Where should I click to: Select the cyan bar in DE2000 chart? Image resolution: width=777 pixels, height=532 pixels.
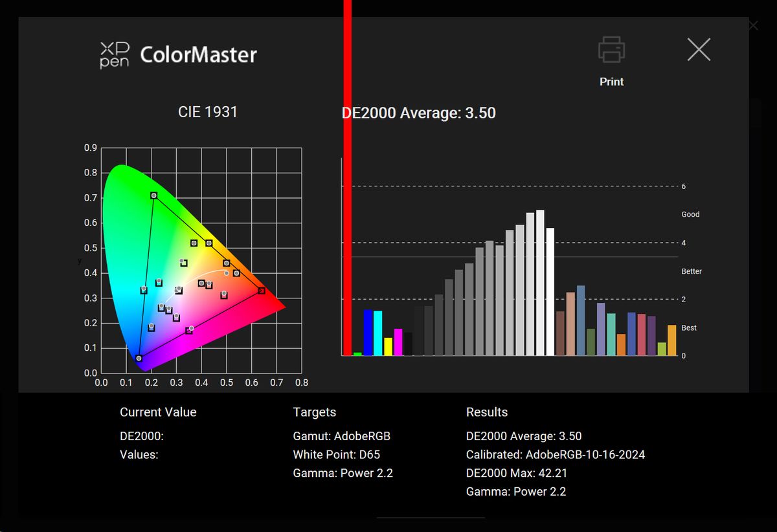click(378, 333)
